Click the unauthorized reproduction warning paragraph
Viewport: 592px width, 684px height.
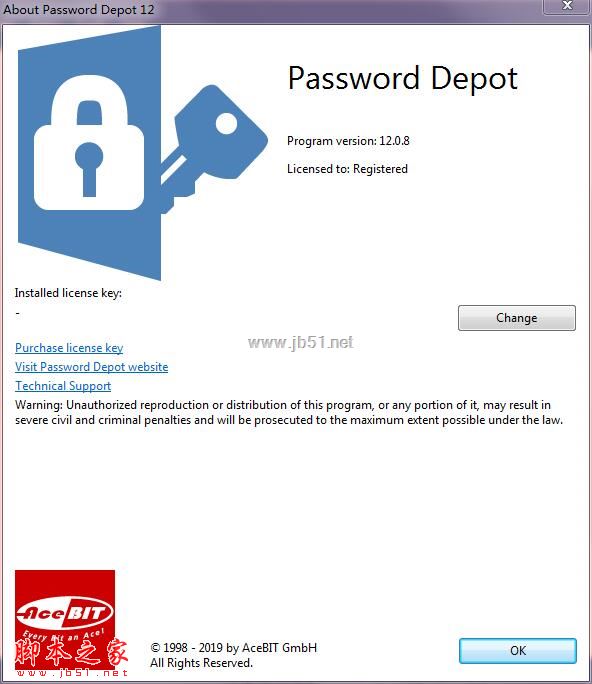[x=289, y=412]
